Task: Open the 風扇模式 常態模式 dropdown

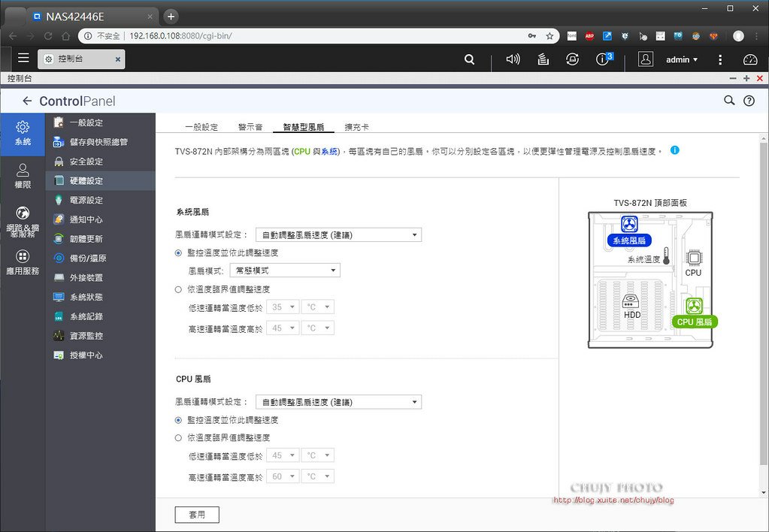Action: [x=285, y=271]
